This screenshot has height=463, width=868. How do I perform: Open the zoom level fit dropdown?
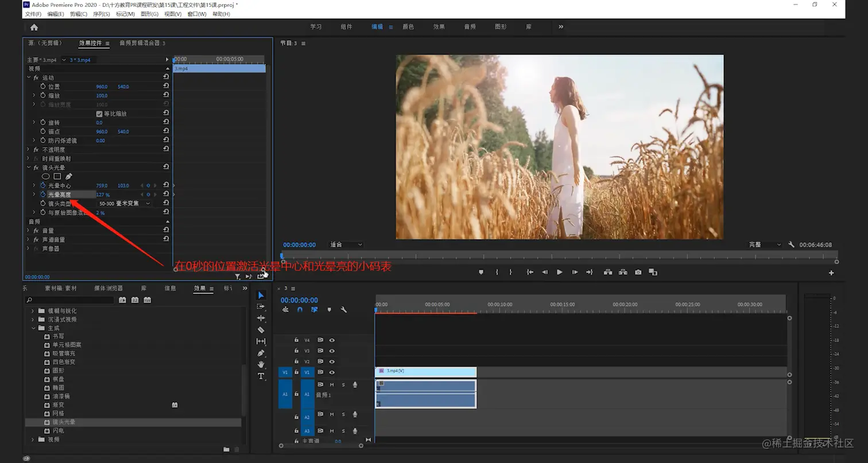pyautogui.click(x=346, y=245)
